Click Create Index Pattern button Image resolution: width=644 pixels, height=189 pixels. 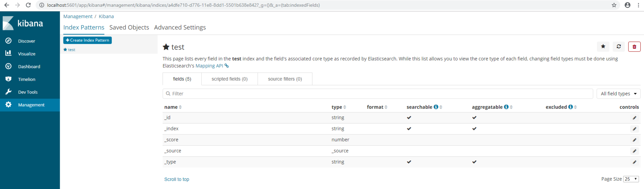pyautogui.click(x=87, y=40)
